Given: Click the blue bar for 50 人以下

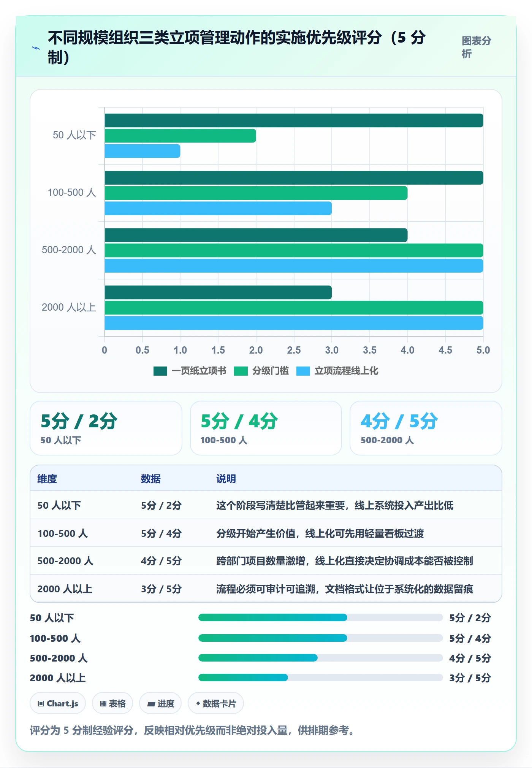Looking at the screenshot, I should click(x=142, y=151).
